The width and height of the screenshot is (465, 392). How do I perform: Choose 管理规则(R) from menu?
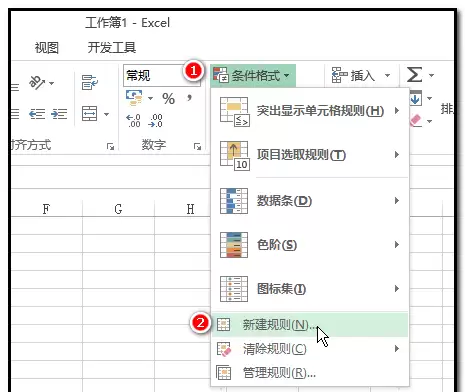[x=310, y=373]
